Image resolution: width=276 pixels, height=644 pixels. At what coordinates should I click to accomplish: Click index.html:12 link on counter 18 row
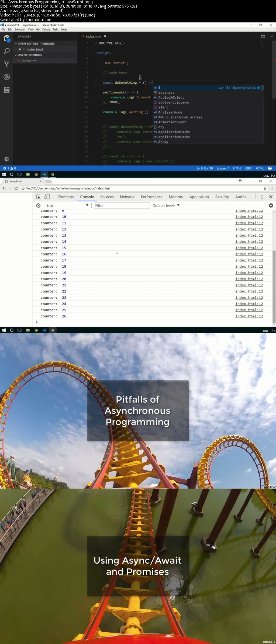[x=249, y=266]
